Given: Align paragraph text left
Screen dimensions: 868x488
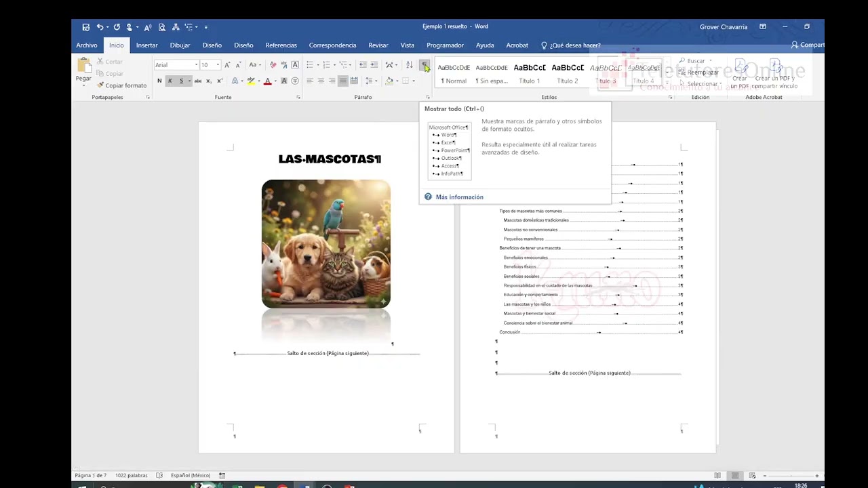Looking at the screenshot, I should (x=310, y=81).
